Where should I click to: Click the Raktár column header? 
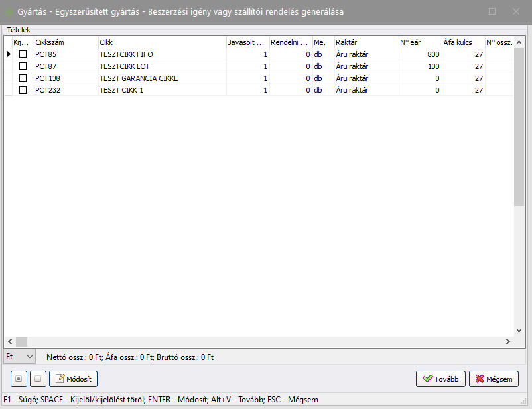pos(365,42)
